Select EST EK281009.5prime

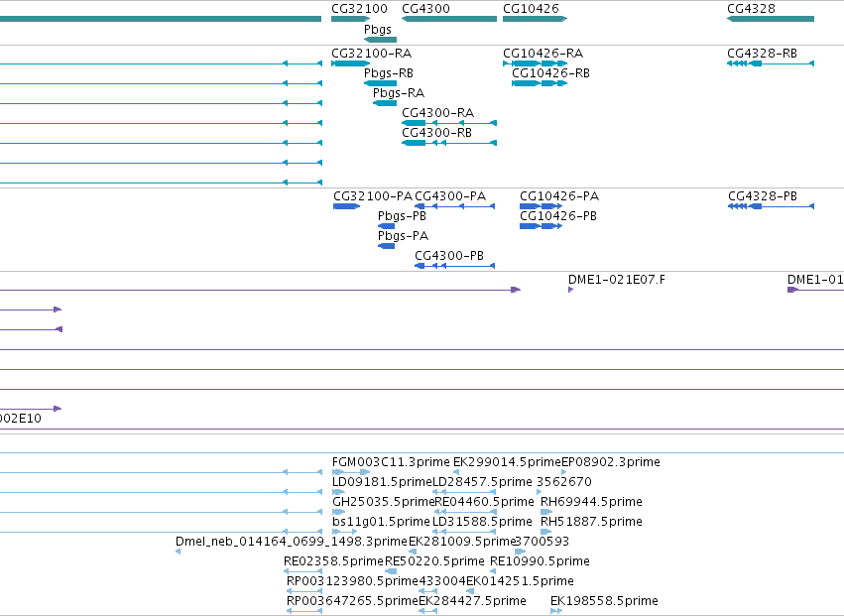(x=462, y=542)
